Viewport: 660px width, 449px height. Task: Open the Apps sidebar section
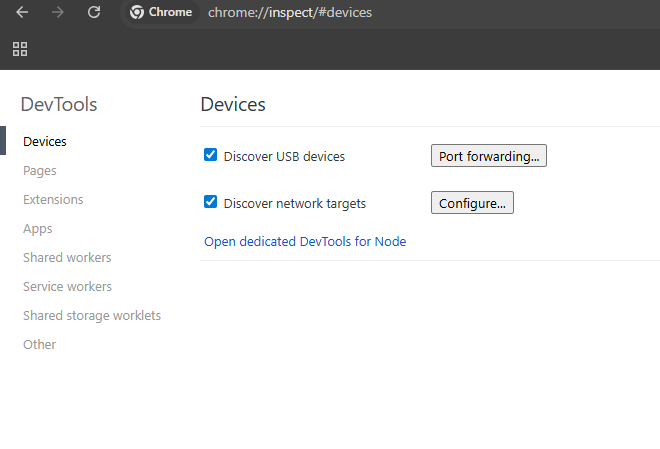(x=37, y=229)
